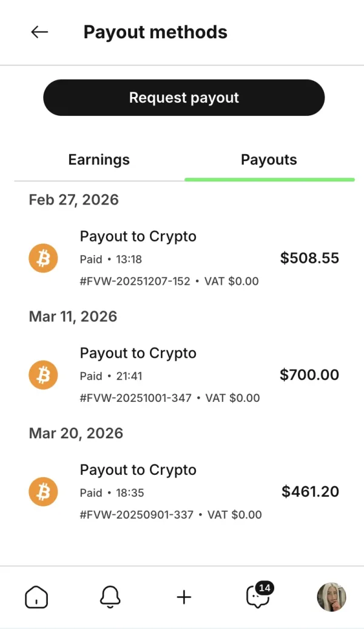
Task: Tap the back arrow icon
Action: (39, 32)
